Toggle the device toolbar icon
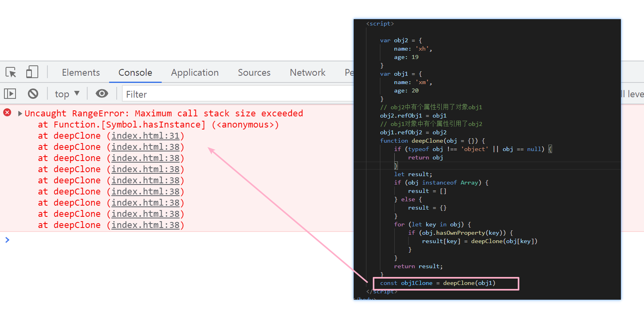The height and width of the screenshot is (324, 644). coord(32,72)
